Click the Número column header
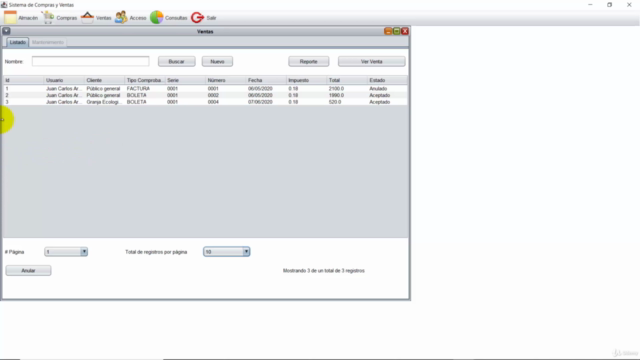 coord(226,80)
